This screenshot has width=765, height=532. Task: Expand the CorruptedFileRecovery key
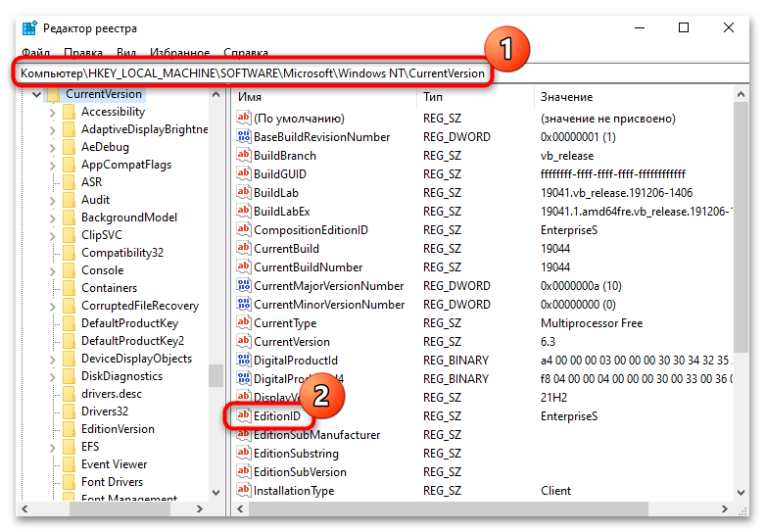click(53, 306)
